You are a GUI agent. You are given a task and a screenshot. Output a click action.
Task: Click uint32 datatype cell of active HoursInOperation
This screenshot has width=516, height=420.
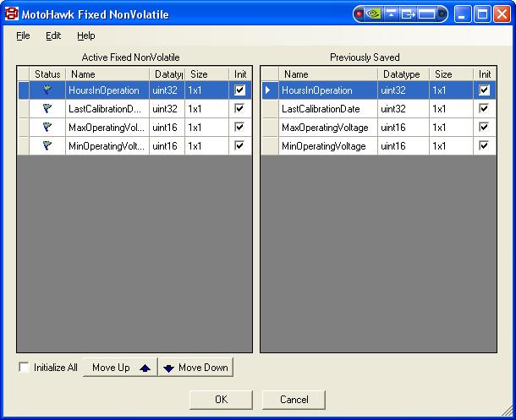[x=167, y=90]
